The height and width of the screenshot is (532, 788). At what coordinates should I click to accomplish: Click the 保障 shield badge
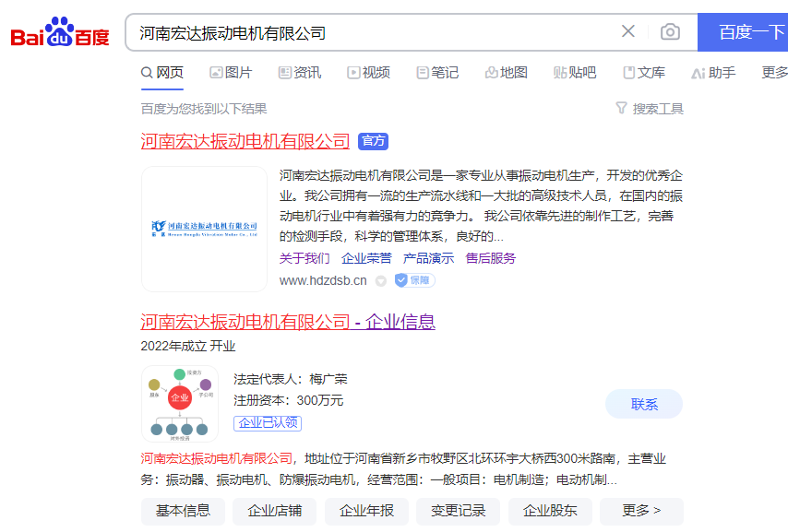(414, 280)
